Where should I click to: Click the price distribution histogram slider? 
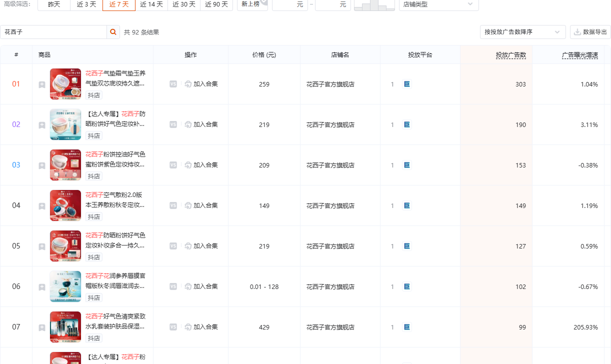[374, 5]
